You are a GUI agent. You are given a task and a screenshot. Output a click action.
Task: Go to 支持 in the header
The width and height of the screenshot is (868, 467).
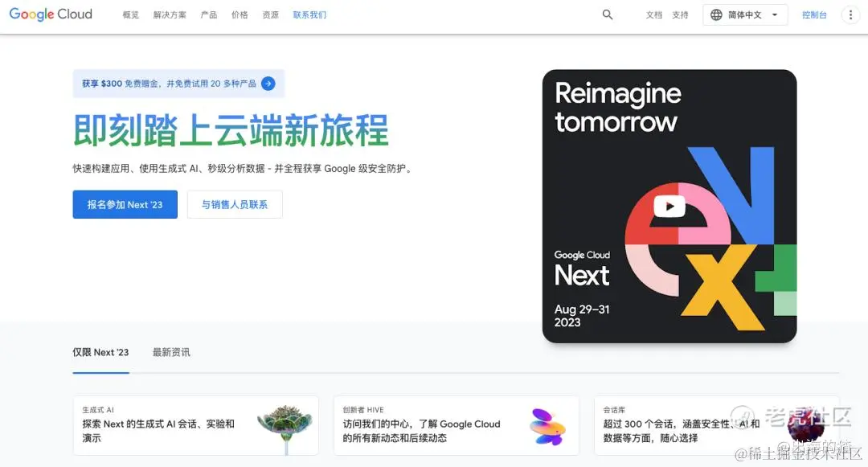point(680,15)
